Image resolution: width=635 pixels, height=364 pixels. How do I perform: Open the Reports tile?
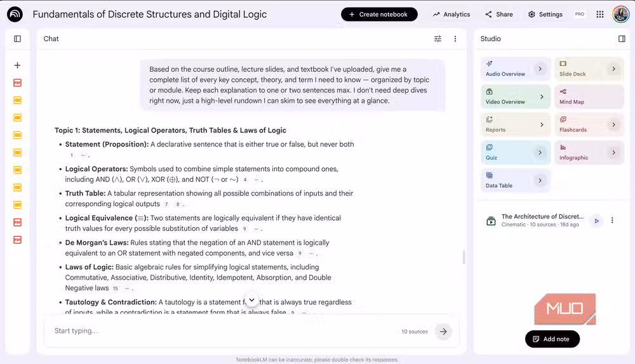pyautogui.click(x=516, y=124)
